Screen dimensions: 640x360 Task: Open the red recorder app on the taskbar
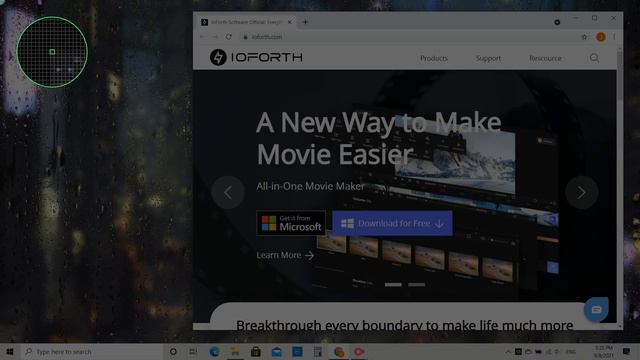359,351
